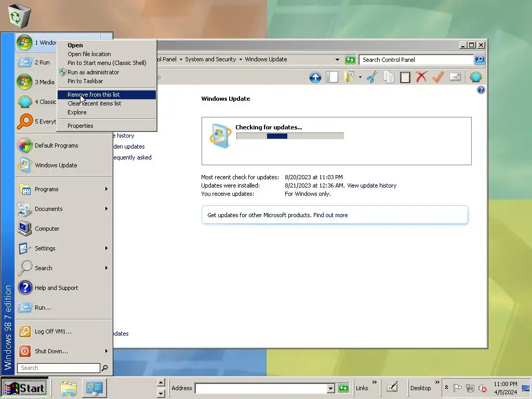The image size is (532, 399).
Task: Choose Pin to Taskbar
Action: point(107,81)
